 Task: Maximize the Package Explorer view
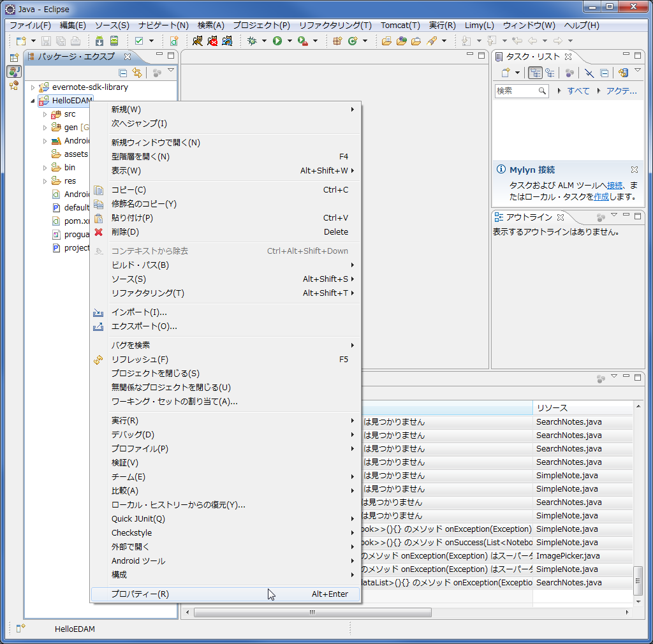[x=171, y=55]
